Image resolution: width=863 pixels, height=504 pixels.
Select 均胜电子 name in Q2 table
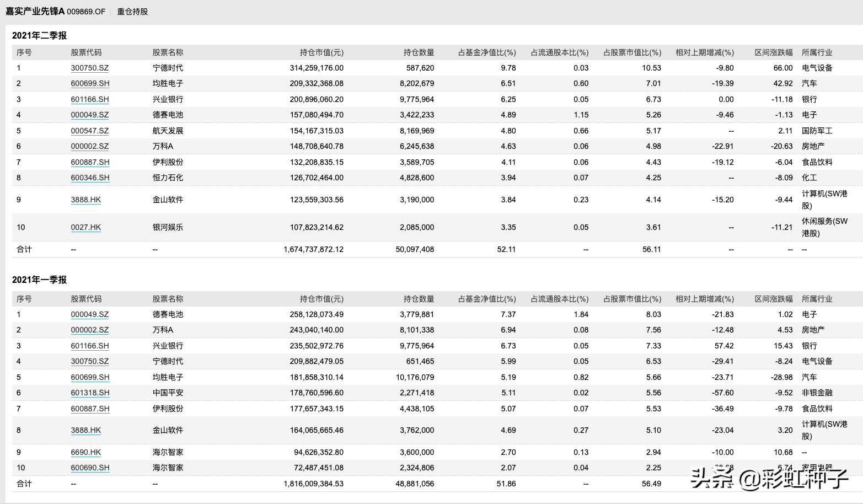[168, 83]
